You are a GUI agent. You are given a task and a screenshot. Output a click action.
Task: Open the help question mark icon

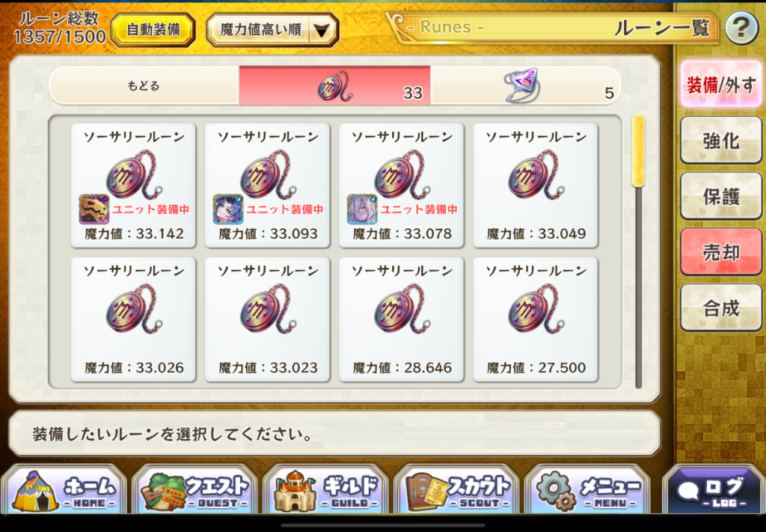coord(741,28)
